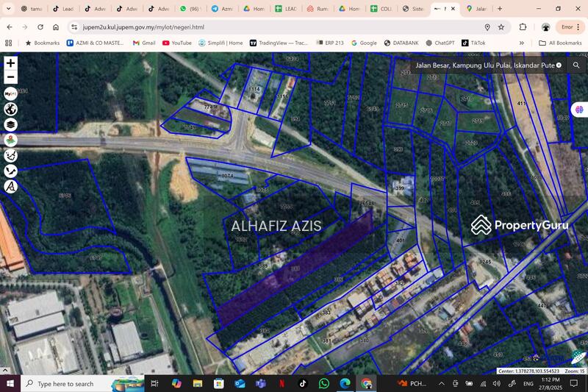Clear the Jalan Besar search text

559,65
